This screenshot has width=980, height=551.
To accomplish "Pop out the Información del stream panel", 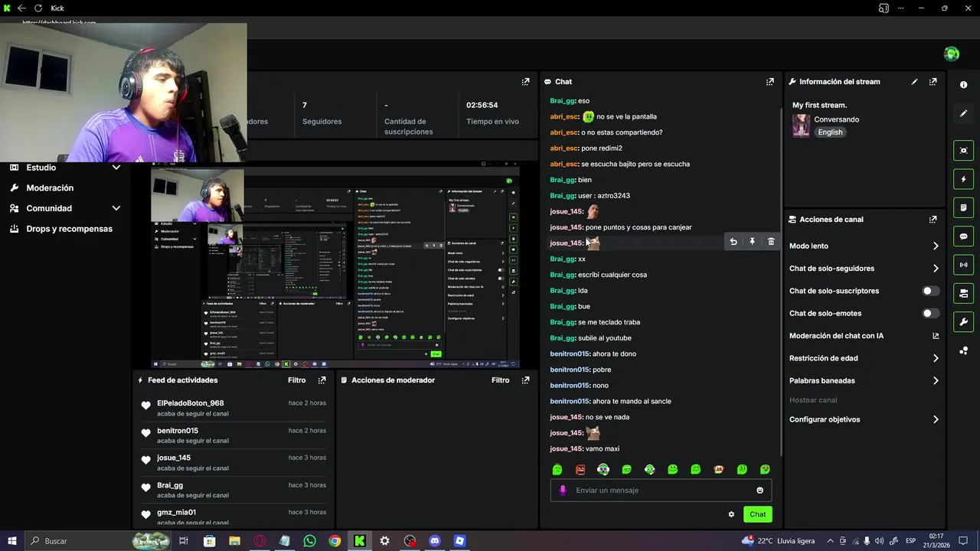I will [933, 82].
